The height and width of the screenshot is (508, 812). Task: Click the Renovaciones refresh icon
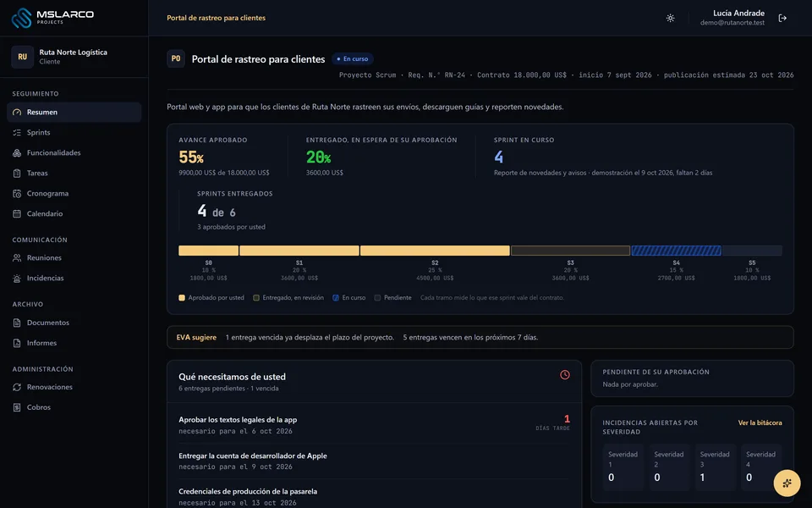[x=17, y=387]
